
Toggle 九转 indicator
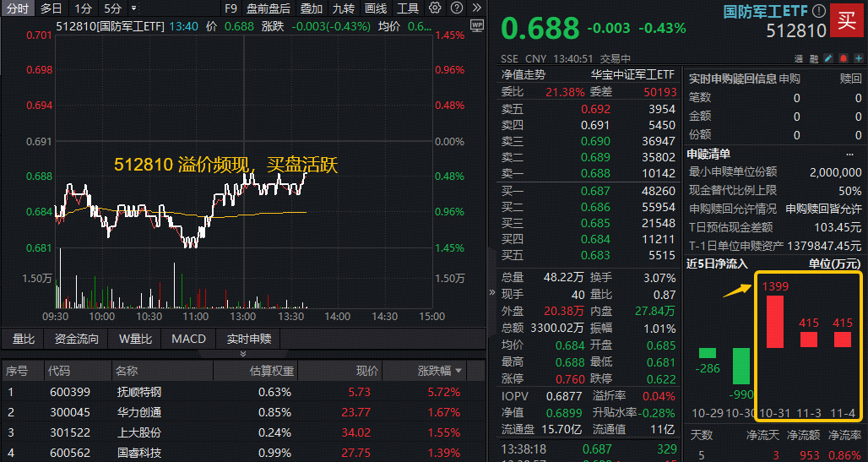point(343,8)
